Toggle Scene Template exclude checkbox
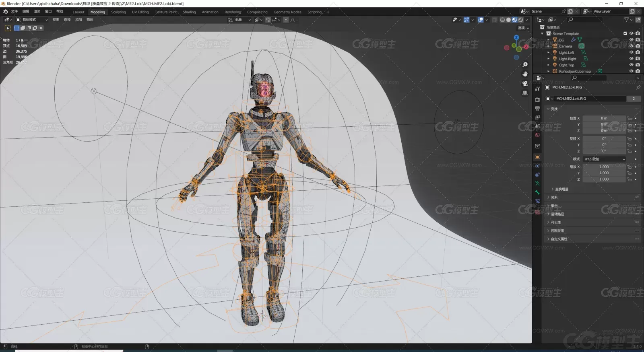 click(625, 33)
